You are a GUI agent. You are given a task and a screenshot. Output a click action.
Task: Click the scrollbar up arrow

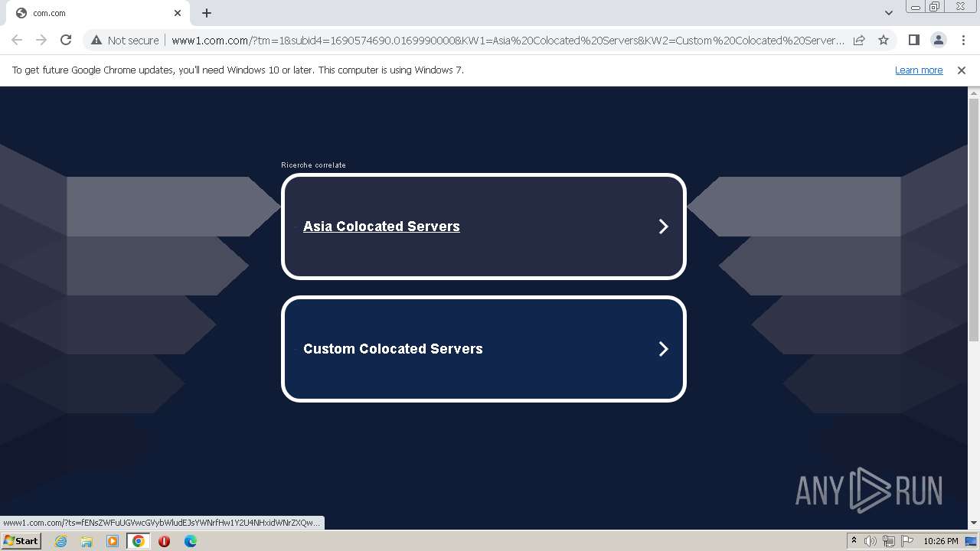pyautogui.click(x=974, y=93)
